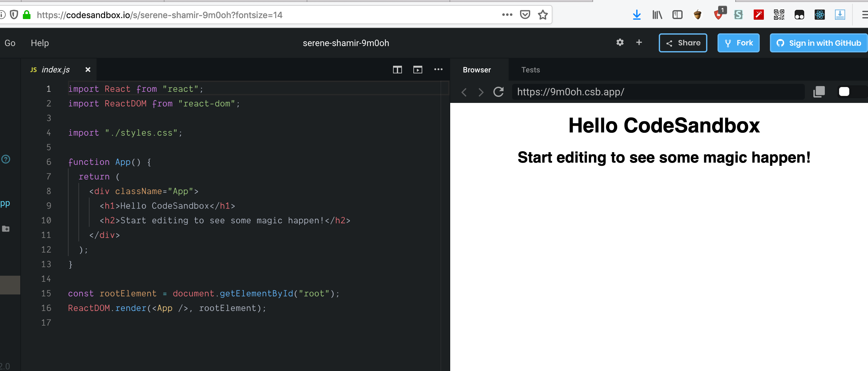Go forward in the preview browser
The height and width of the screenshot is (371, 868).
(481, 92)
